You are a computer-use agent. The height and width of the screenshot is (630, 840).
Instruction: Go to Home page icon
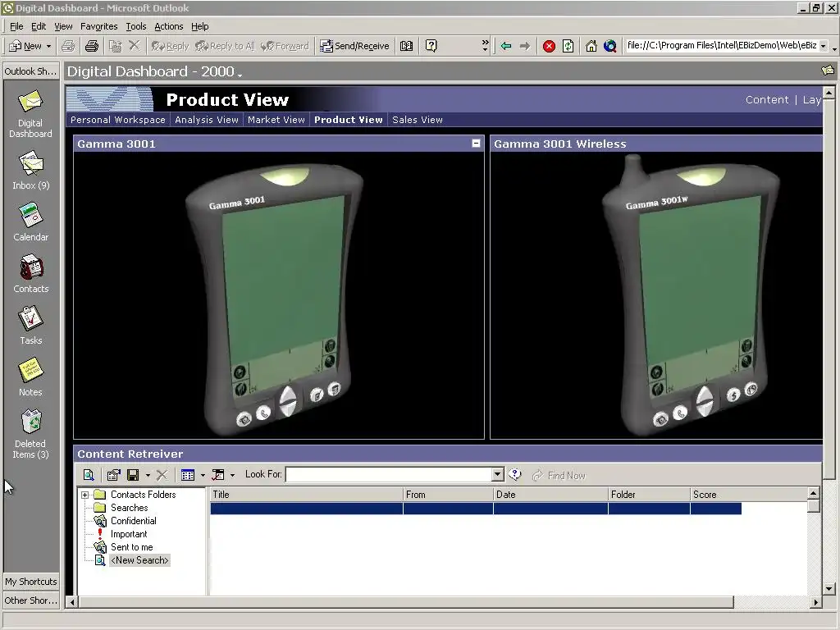coord(591,46)
